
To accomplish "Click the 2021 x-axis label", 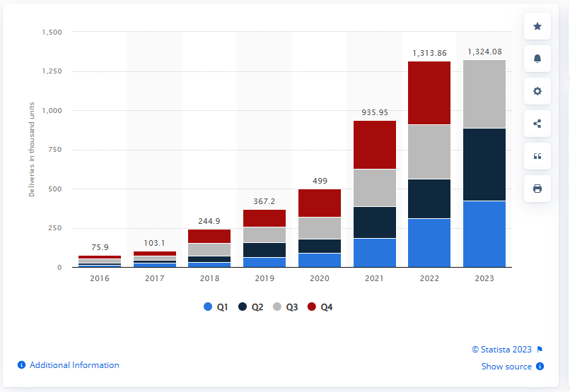I will coord(374,278).
